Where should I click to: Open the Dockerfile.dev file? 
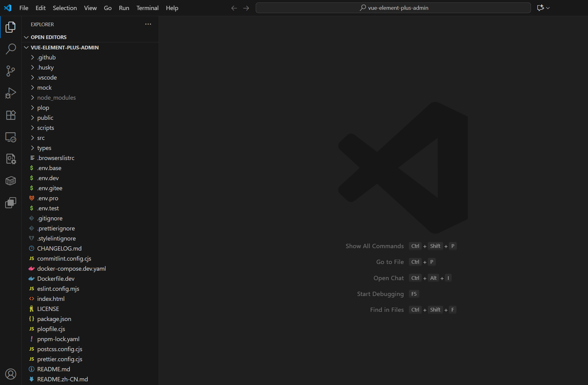coord(90,279)
